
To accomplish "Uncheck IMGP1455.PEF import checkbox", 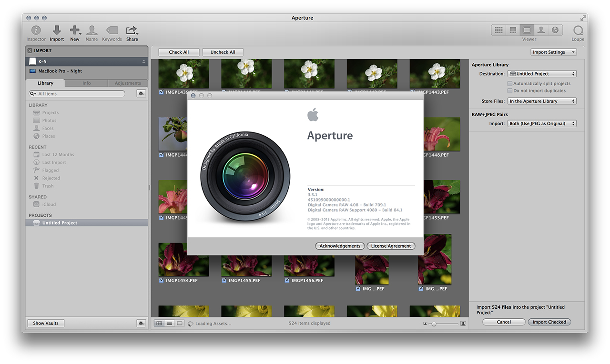I will (x=224, y=281).
